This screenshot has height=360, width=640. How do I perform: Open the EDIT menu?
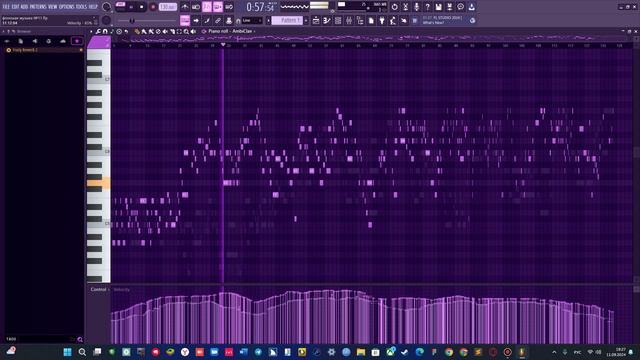tap(15, 7)
